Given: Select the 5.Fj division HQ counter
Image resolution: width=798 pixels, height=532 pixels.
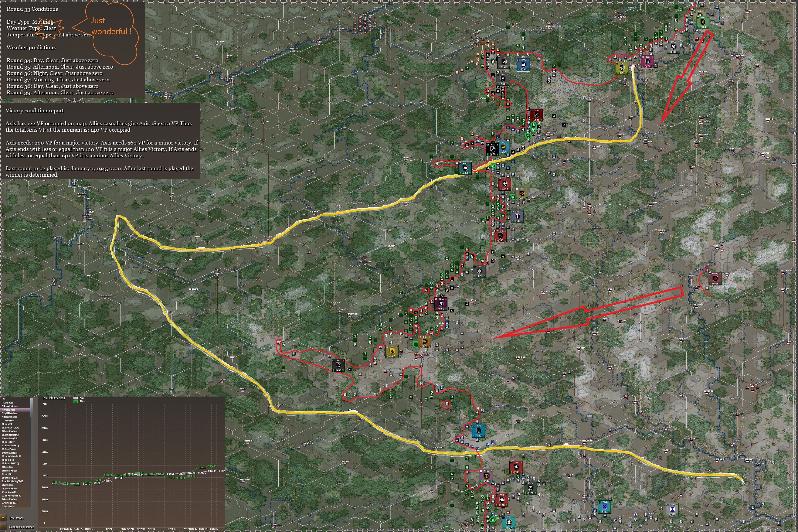Looking at the screenshot, I should [479, 431].
